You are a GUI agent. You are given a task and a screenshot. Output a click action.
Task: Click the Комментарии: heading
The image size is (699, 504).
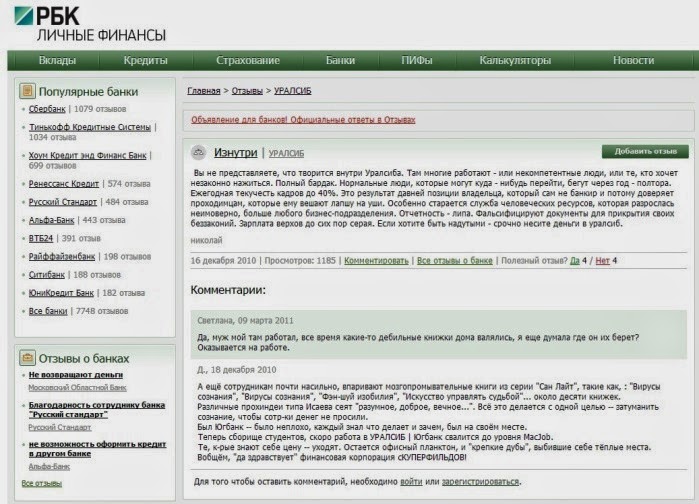(x=228, y=290)
